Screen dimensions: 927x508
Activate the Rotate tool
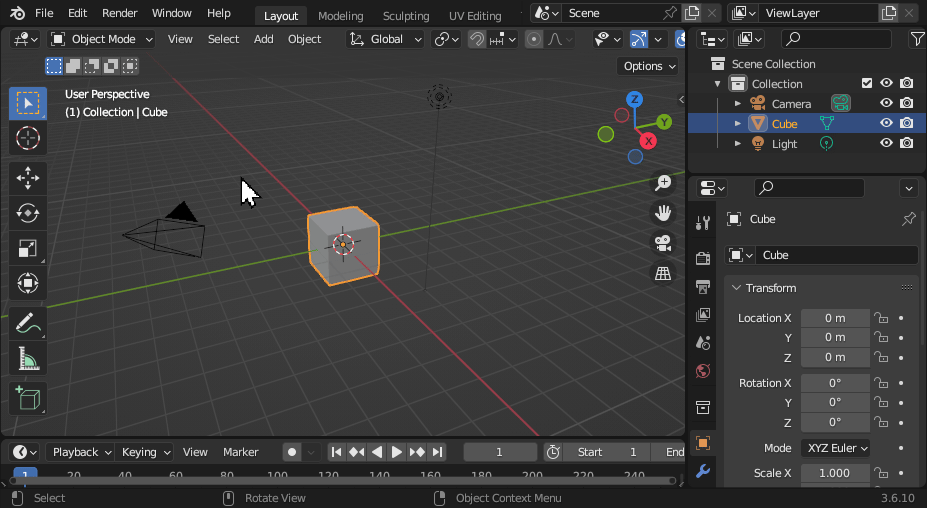(x=28, y=213)
